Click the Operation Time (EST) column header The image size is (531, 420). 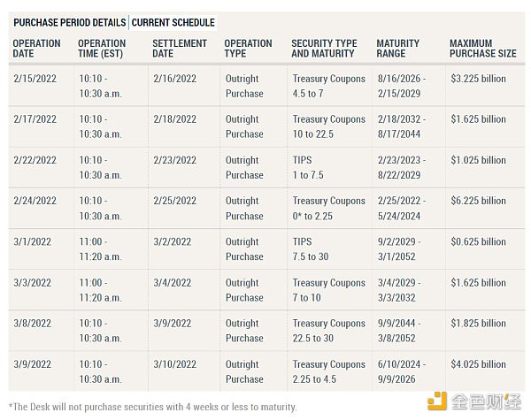(x=102, y=49)
